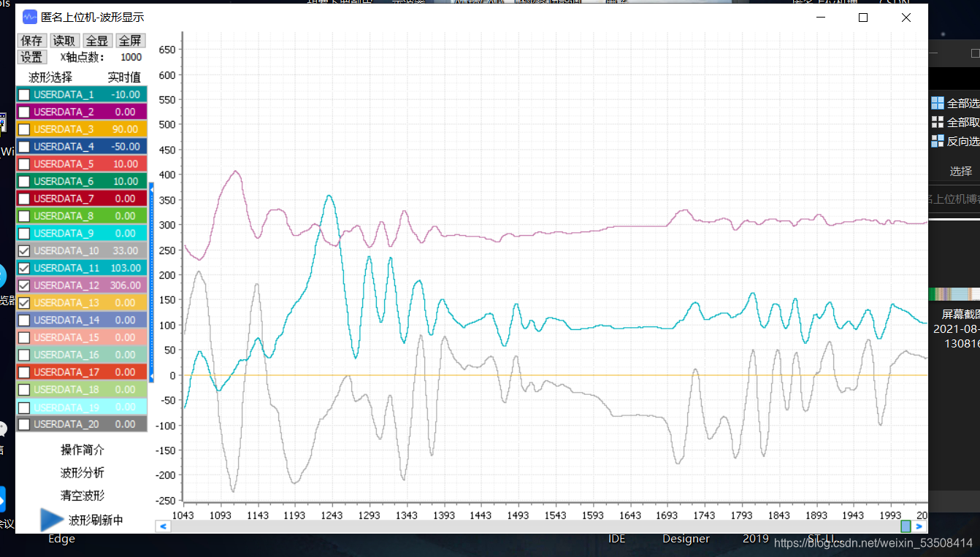
Task: Click USERDATA_11 real-time value 103.00
Action: (x=126, y=268)
